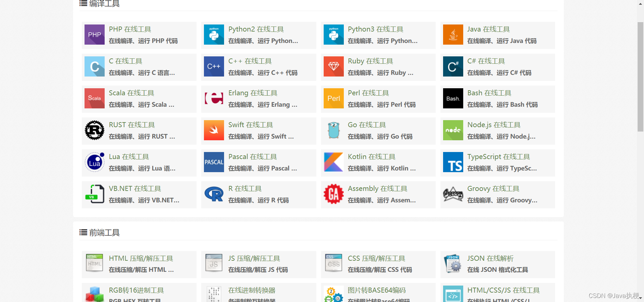Click the CSS compress tool icon
The height and width of the screenshot is (302, 644).
pyautogui.click(x=334, y=263)
